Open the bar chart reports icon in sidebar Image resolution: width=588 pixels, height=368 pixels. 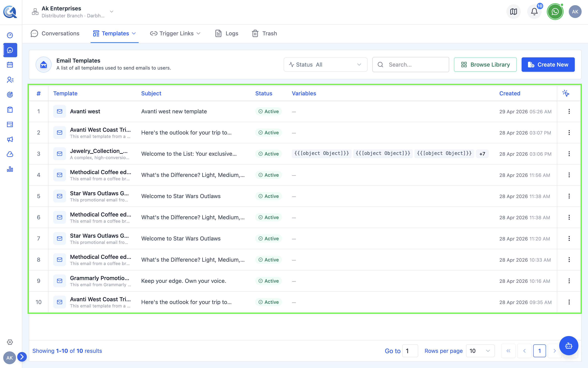pyautogui.click(x=10, y=169)
